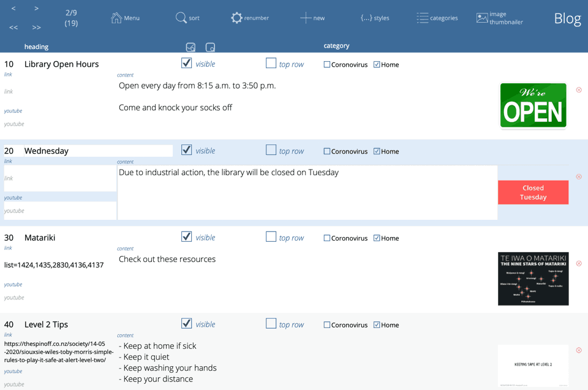Go to the next record arrow
Image resolution: width=588 pixels, height=390 pixels.
pos(37,9)
